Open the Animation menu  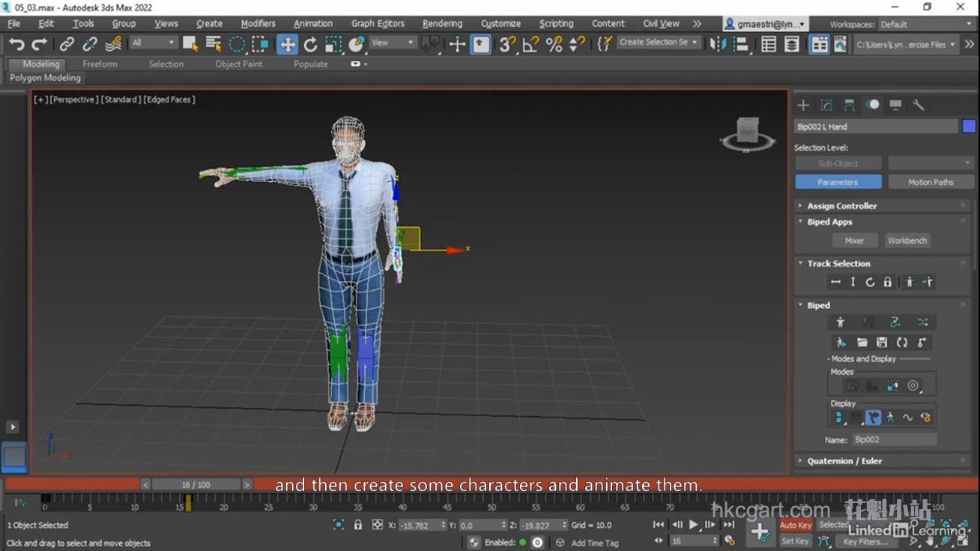point(313,24)
